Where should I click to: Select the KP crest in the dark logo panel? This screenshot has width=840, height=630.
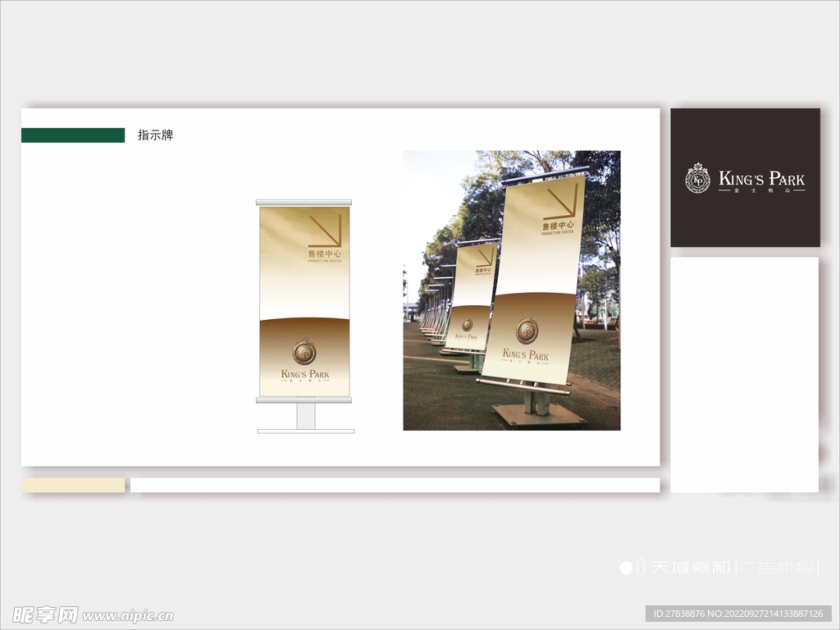click(697, 178)
